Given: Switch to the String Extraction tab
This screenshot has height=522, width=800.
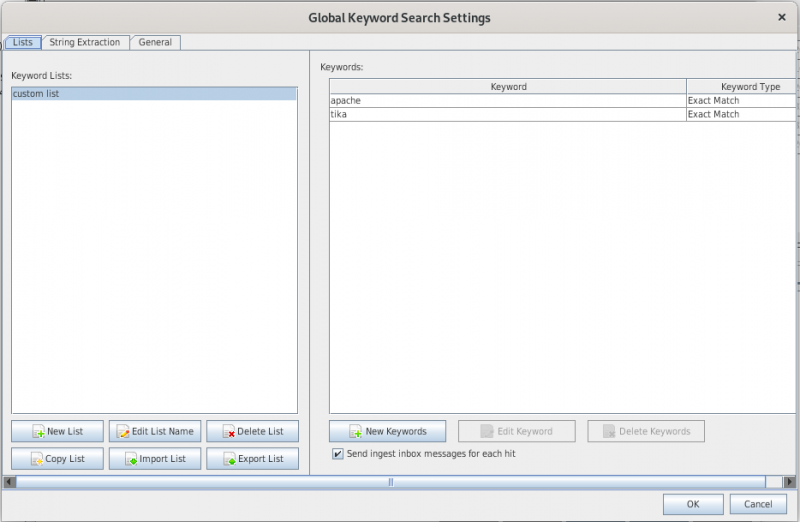Looking at the screenshot, I should tap(85, 42).
